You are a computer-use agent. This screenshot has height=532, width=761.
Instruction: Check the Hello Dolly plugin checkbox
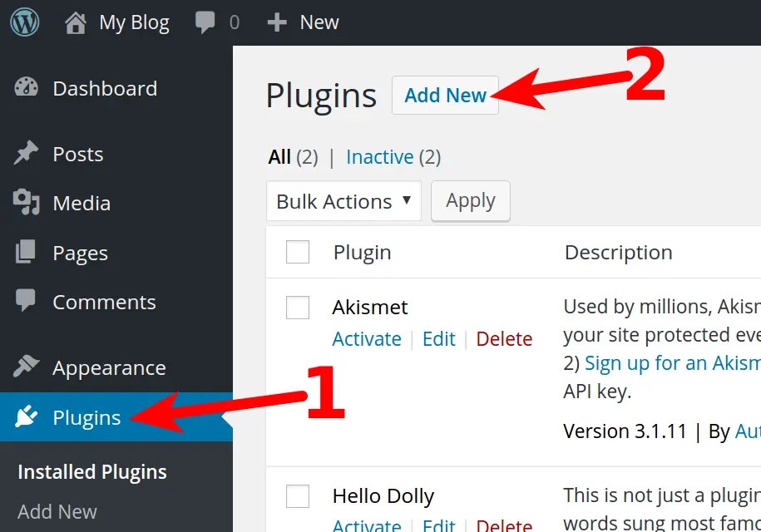tap(297, 495)
